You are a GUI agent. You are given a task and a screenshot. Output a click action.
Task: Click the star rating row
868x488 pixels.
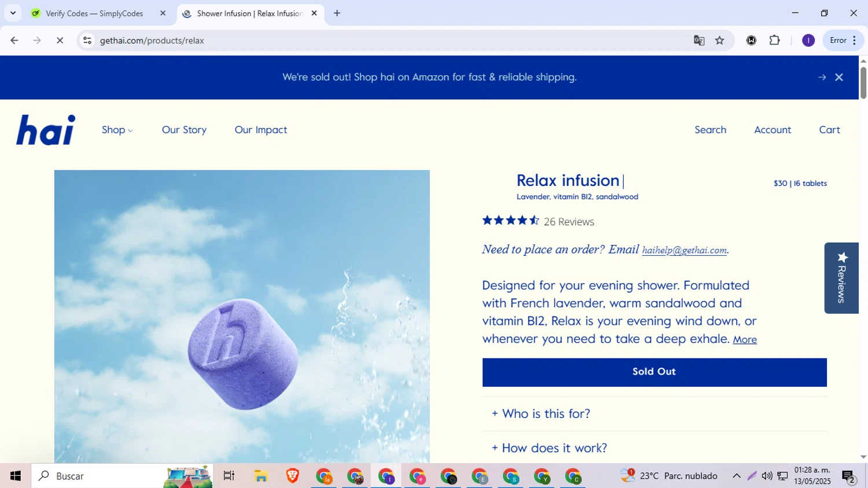pyautogui.click(x=511, y=221)
